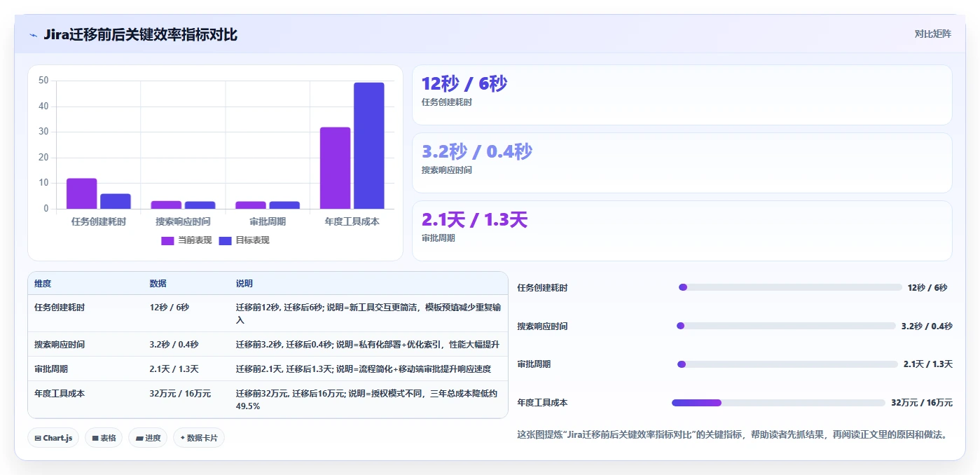Click the 2.1天 / 1.3天 data card value
Image resolution: width=980 pixels, height=475 pixels.
(474, 219)
